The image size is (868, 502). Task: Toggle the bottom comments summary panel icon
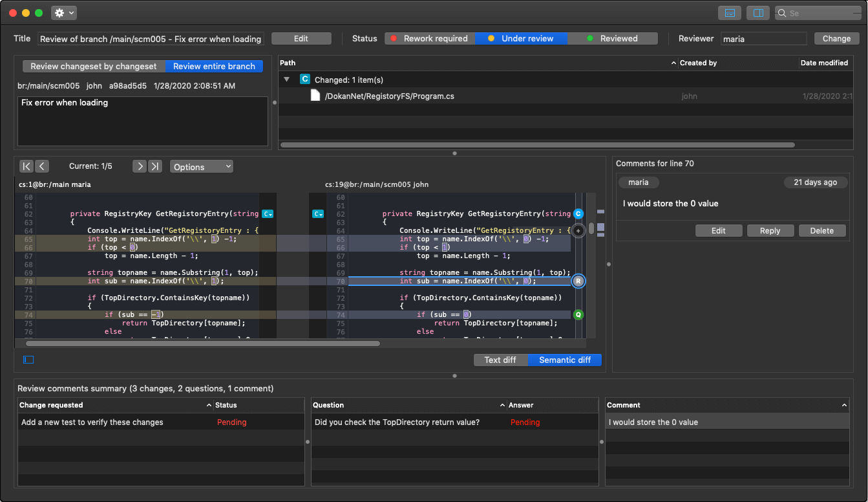point(730,13)
